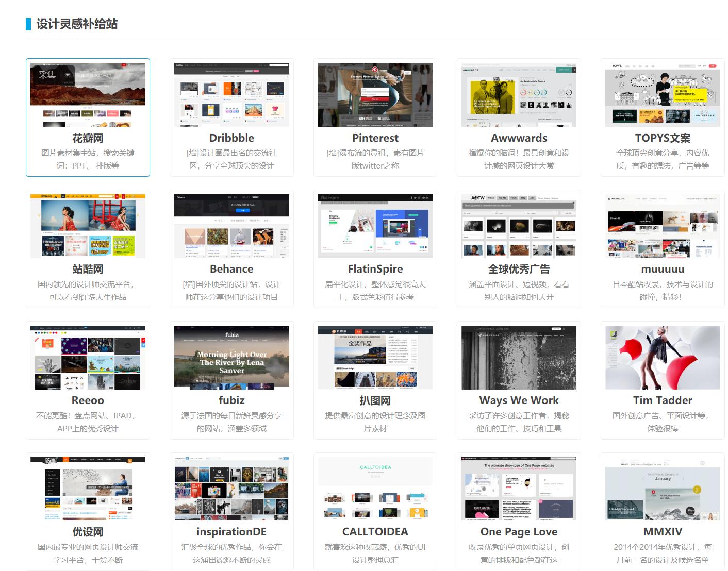The image size is (728, 571).
Task: Click the muuuuu site thumbnail
Action: [663, 226]
